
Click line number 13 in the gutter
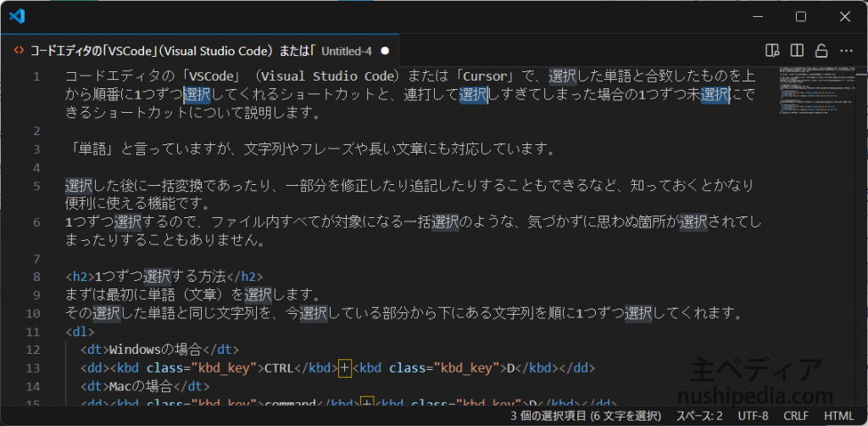33,368
